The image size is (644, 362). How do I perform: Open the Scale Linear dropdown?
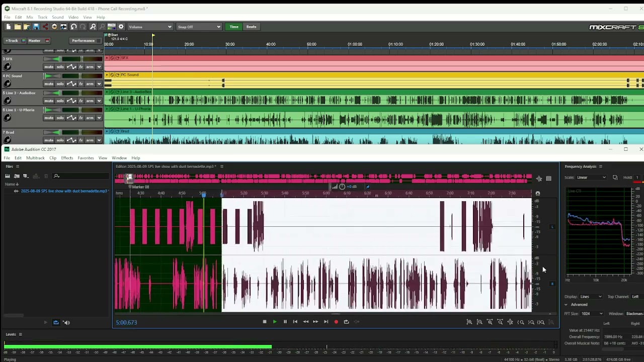tap(592, 177)
